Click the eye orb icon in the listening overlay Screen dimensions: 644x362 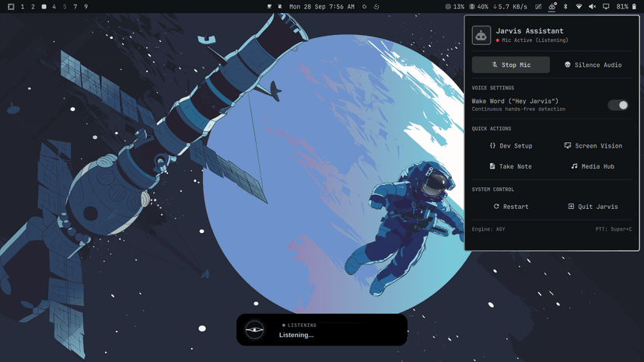(x=254, y=329)
